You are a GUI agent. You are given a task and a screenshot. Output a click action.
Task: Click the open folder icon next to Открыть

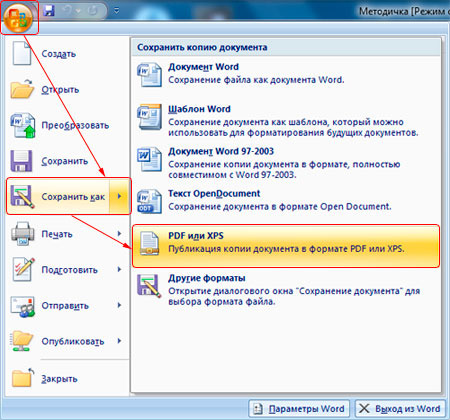pos(22,89)
